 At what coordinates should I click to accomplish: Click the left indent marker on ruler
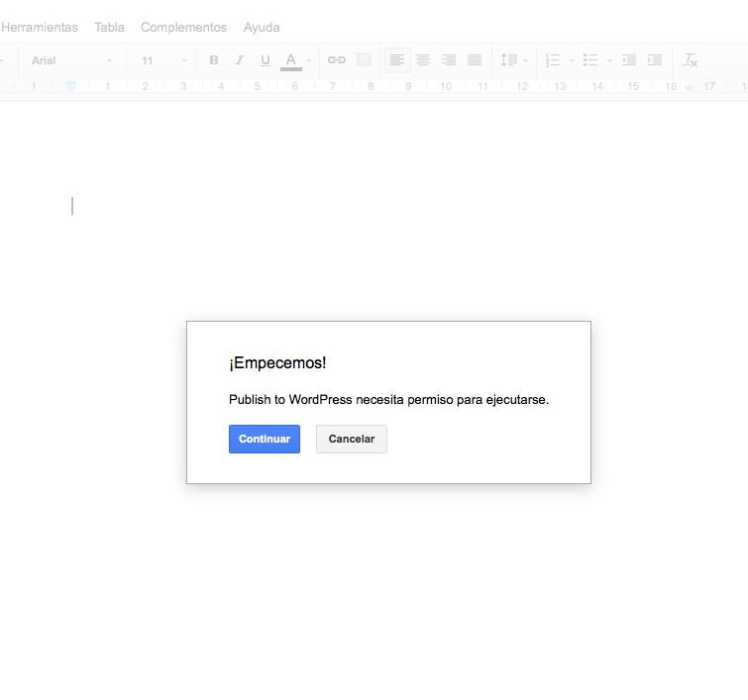(x=70, y=86)
